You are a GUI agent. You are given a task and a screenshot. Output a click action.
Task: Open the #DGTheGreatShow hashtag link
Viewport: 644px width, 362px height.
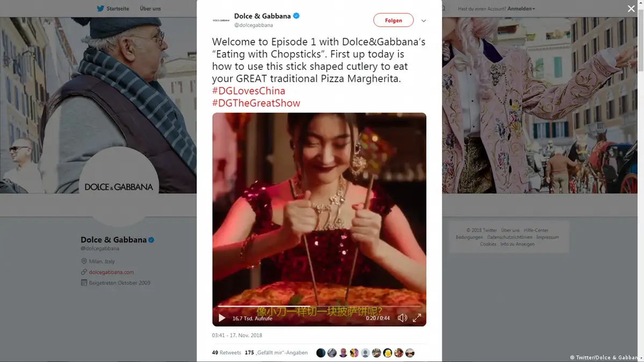click(256, 103)
